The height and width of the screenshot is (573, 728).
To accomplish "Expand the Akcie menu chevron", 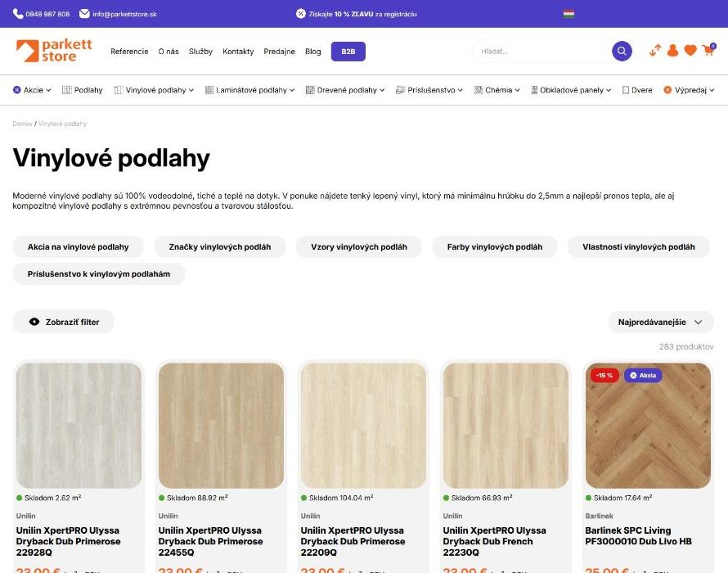I will [48, 91].
